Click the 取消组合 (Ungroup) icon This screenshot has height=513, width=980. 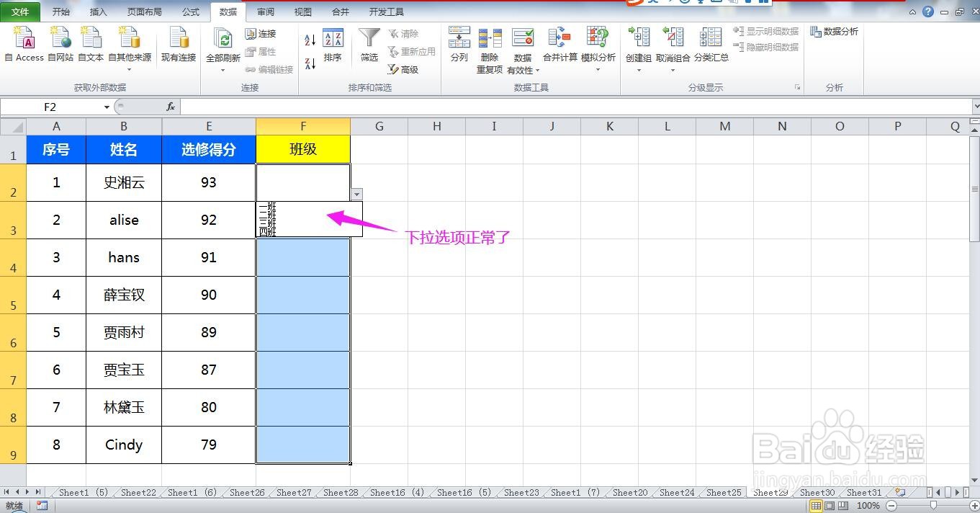pos(673,40)
